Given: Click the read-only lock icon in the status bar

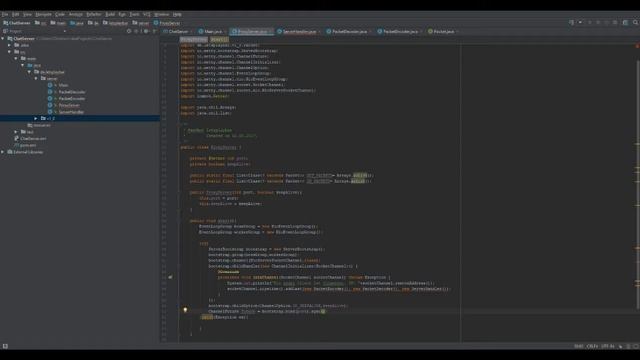Looking at the screenshot, I should 620,346.
